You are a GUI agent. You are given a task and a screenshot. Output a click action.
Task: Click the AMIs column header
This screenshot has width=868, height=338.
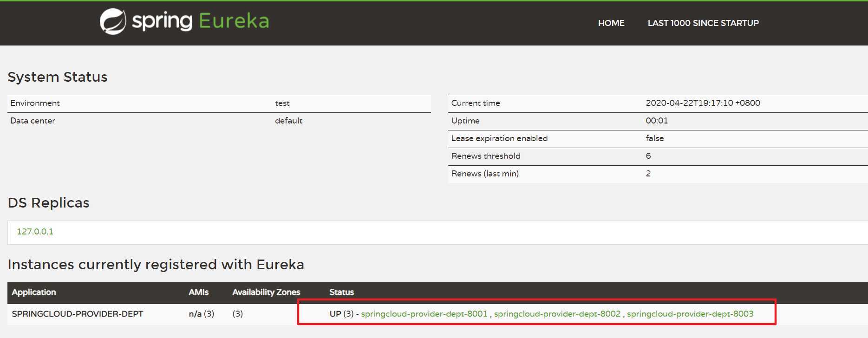point(198,292)
